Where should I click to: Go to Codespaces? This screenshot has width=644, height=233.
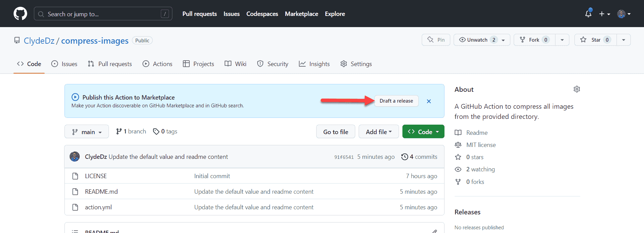(x=262, y=14)
